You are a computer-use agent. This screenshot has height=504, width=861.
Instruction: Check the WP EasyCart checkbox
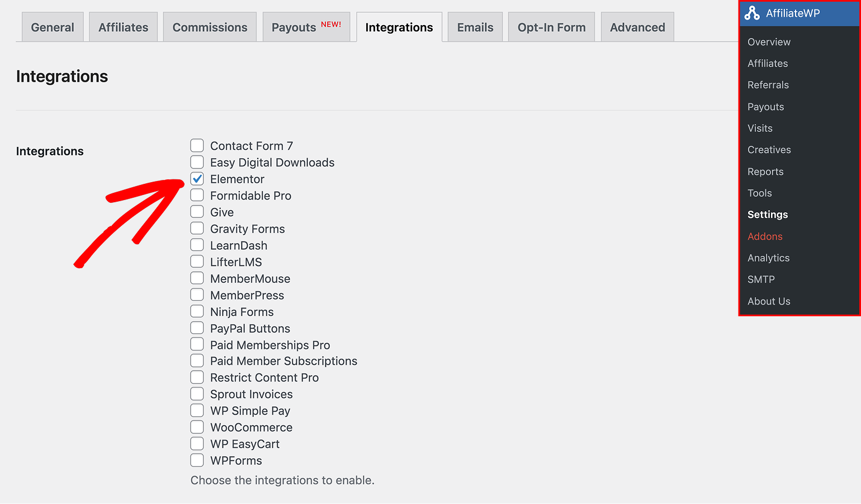[197, 444]
